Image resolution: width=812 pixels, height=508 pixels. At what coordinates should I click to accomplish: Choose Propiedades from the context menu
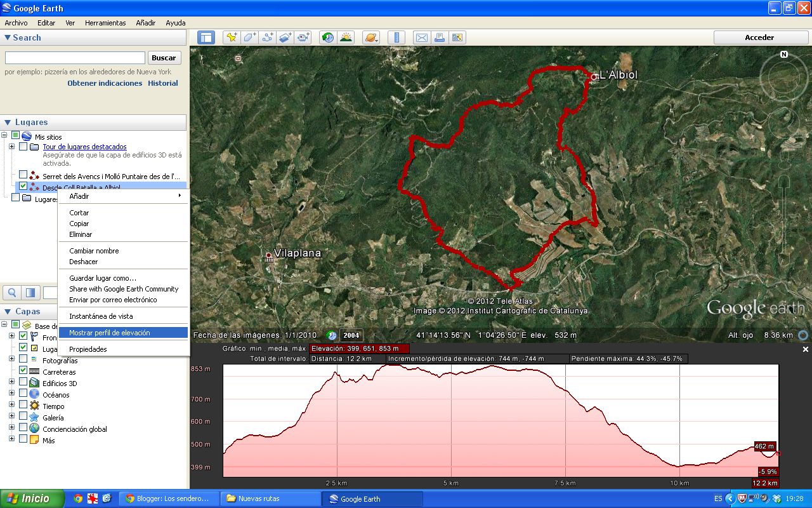click(x=123, y=349)
